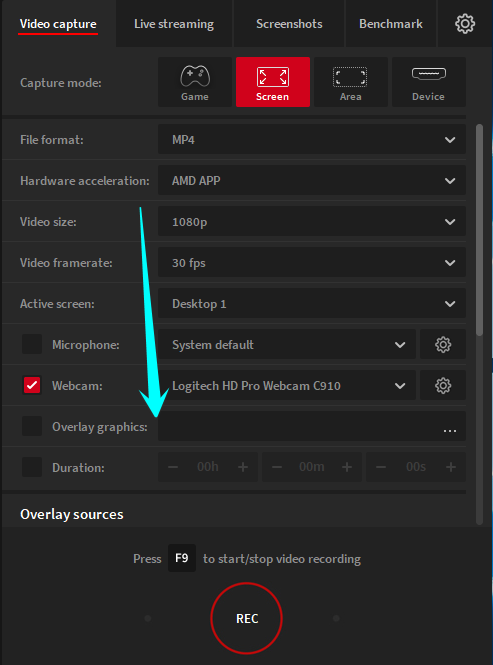Enable the Overlay graphics checkbox
Viewport: 493px width, 665px height.
pos(32,426)
